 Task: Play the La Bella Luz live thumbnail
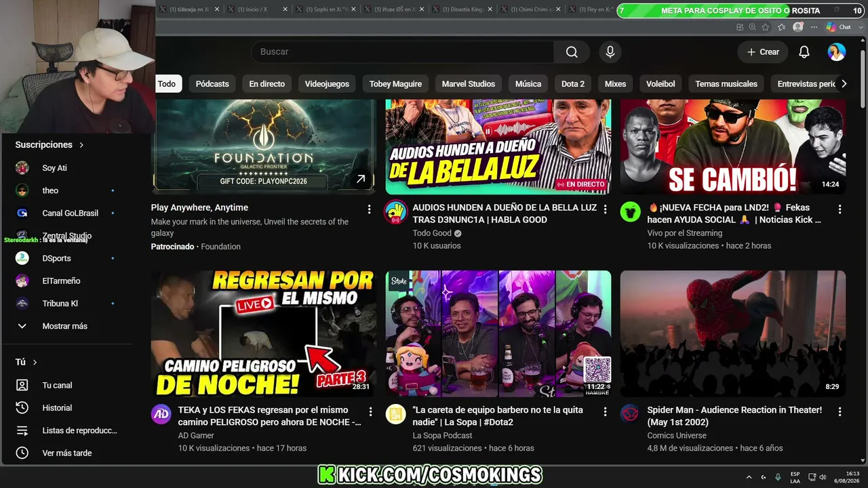click(x=498, y=147)
